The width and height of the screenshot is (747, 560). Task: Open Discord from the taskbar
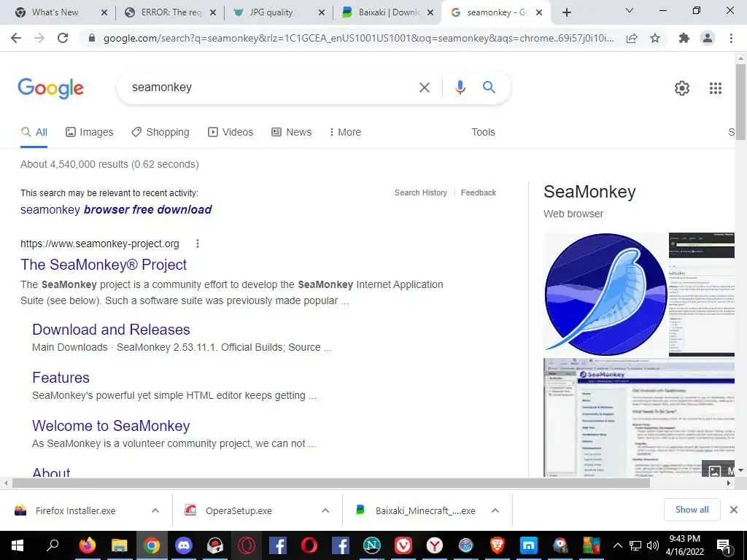183,545
